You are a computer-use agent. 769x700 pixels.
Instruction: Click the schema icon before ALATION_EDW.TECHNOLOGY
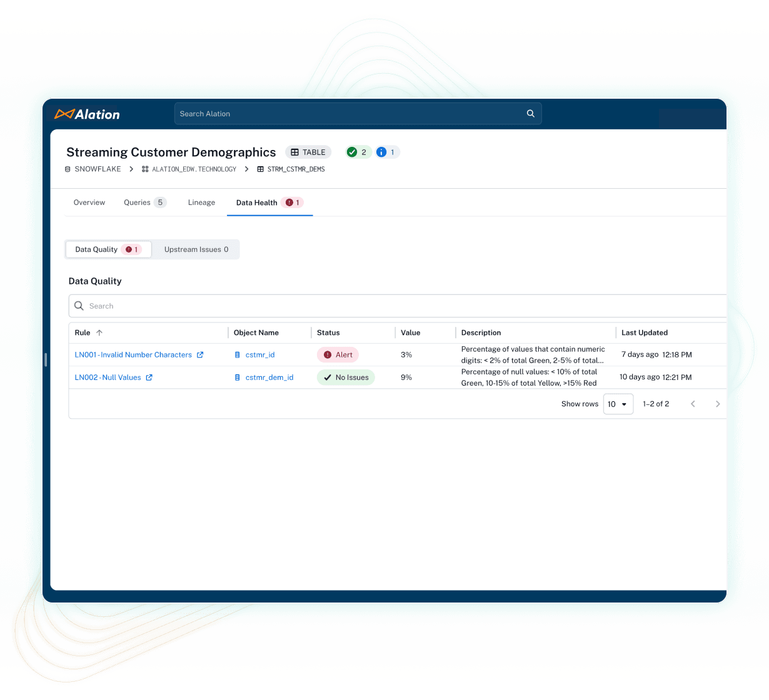[144, 169]
